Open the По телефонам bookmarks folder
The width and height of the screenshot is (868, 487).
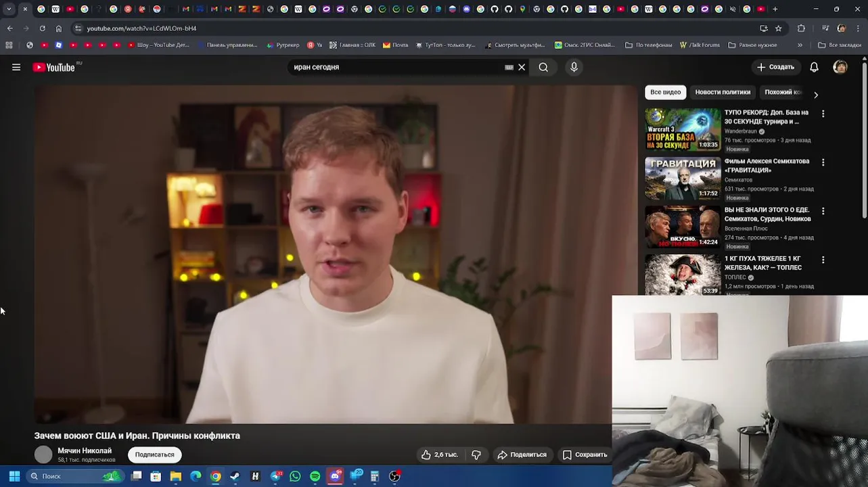[648, 45]
